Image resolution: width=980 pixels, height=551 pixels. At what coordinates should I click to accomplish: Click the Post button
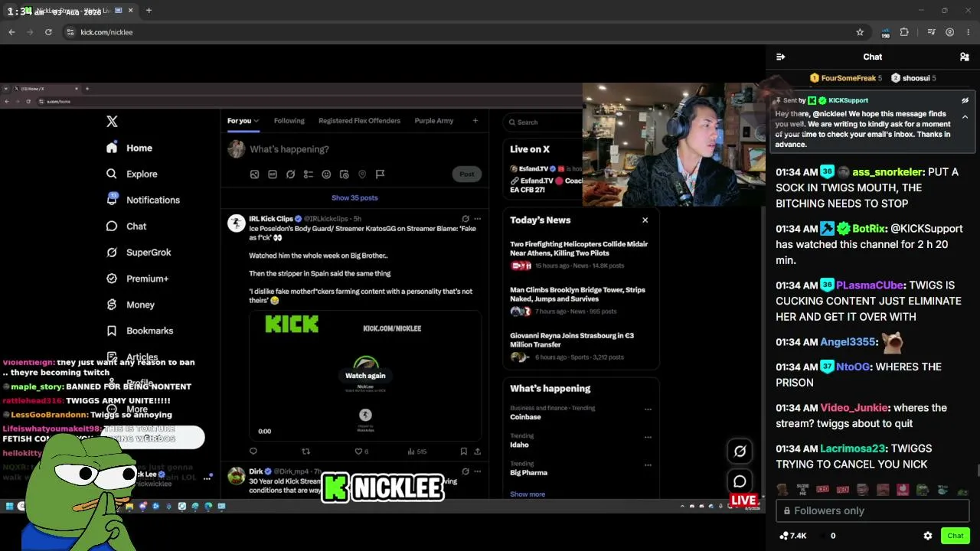(x=467, y=174)
